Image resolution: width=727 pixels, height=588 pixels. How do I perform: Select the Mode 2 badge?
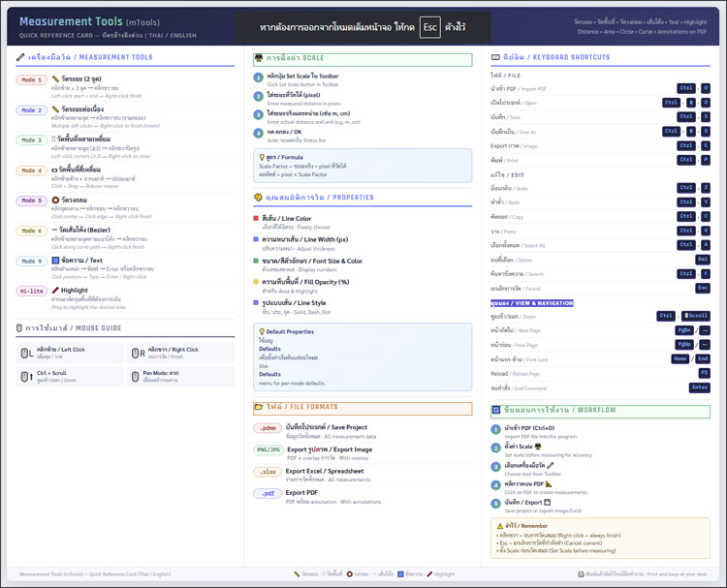(31, 110)
